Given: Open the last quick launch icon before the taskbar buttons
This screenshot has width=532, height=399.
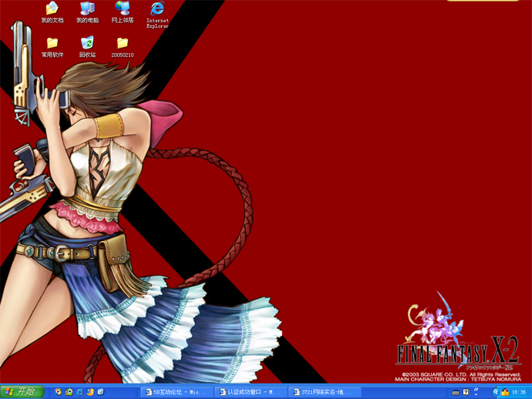Looking at the screenshot, I should coord(101,392).
